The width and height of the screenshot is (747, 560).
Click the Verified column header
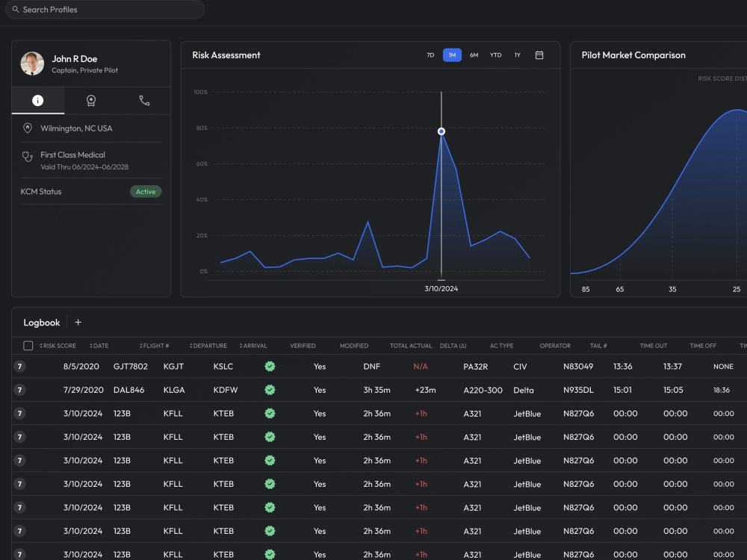pos(303,346)
